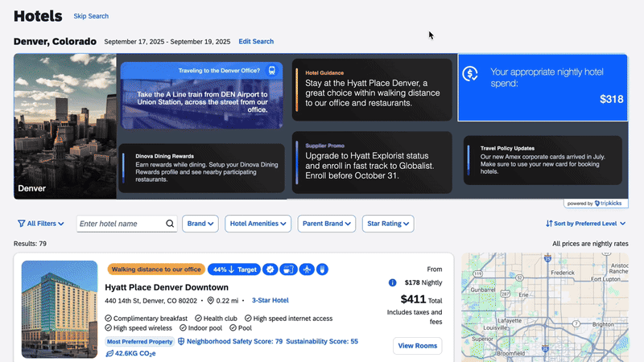Click the All prices are nightly rates note

590,244
